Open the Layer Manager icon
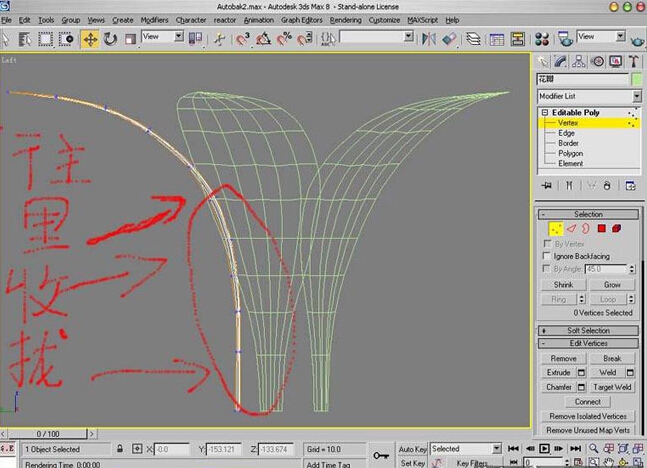The height and width of the screenshot is (468, 647). click(473, 39)
